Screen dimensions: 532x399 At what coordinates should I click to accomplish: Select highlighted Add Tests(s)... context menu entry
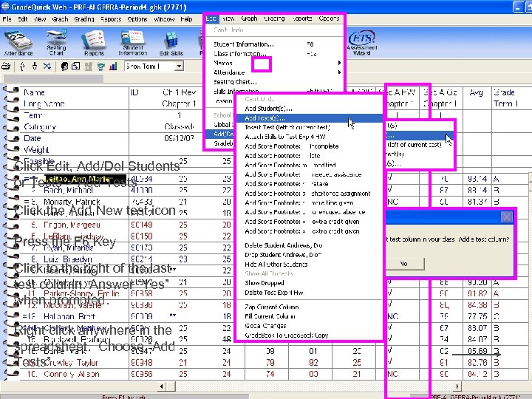pyautogui.click(x=309, y=118)
